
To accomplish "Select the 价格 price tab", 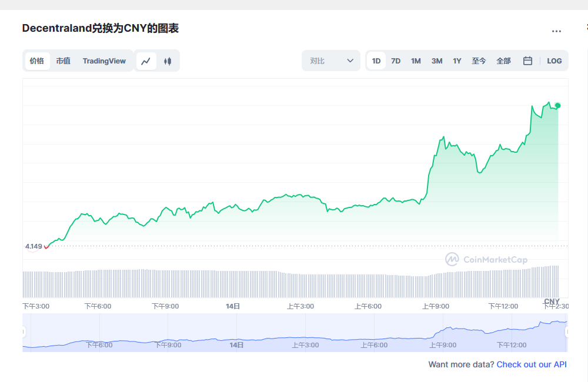I will (x=37, y=61).
